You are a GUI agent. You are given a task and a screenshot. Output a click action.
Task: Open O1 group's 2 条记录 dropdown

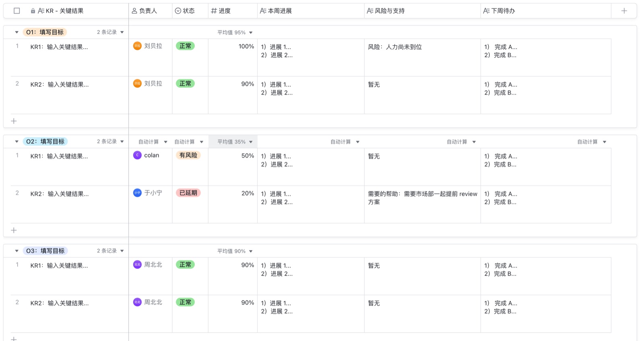(110, 32)
